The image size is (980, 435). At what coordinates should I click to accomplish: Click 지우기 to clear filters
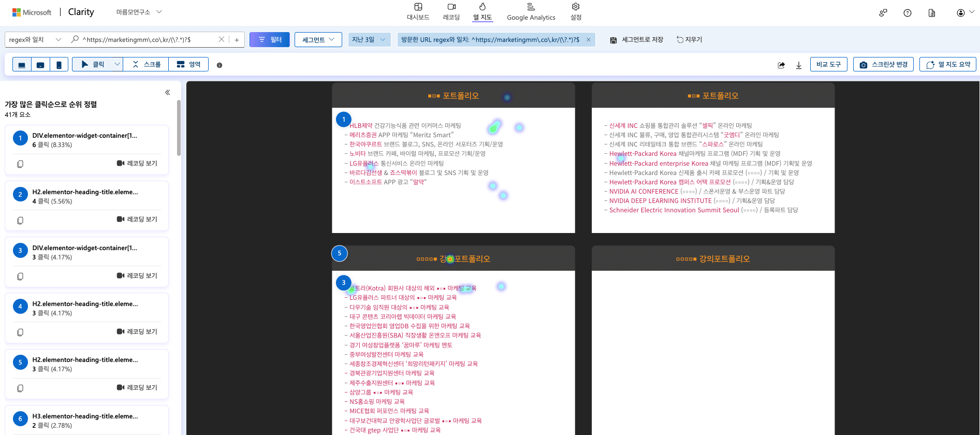coord(689,39)
